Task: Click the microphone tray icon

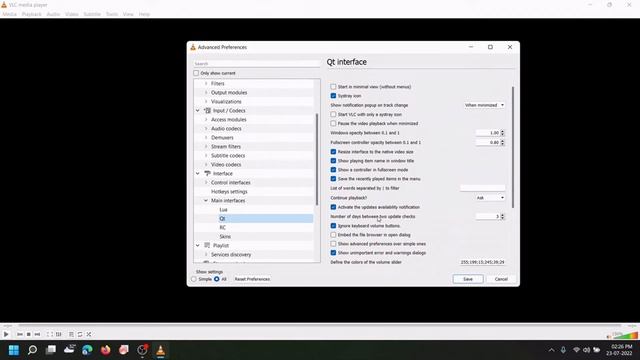Action: (x=563, y=350)
